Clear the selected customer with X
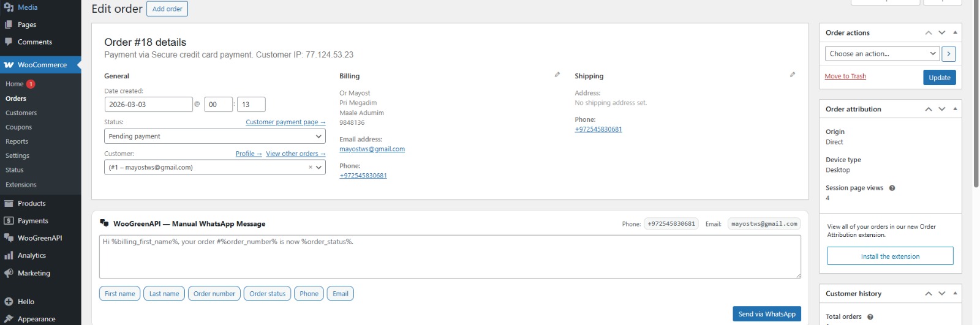The image size is (980, 325). click(x=311, y=167)
